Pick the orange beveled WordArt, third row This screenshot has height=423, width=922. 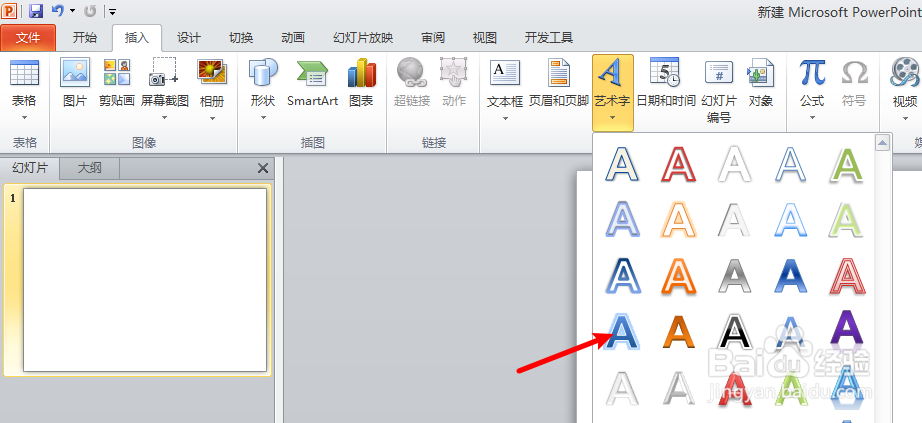(678, 275)
